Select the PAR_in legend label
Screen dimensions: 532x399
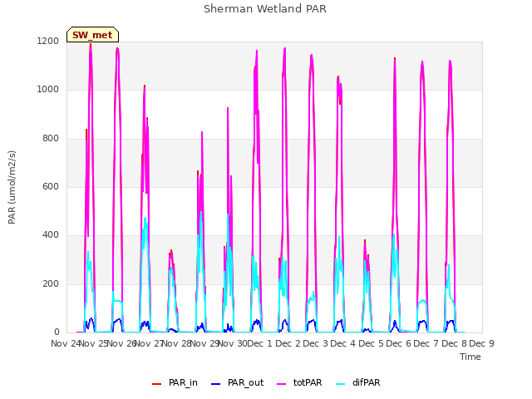coord(183,382)
